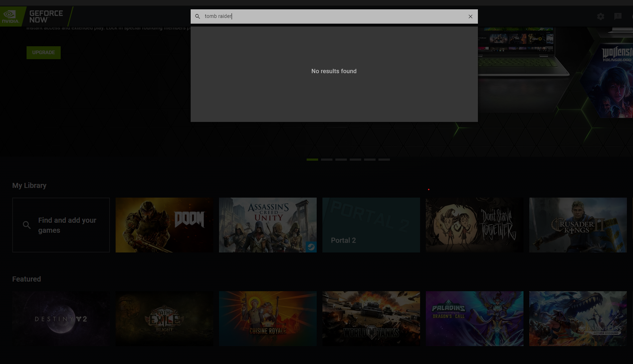Select the second carousel indicator
This screenshot has width=633, height=364.
click(327, 160)
